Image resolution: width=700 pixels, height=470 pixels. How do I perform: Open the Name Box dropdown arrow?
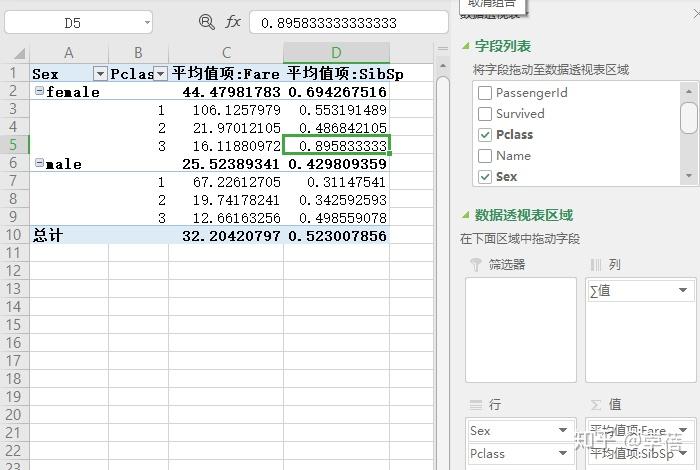[x=147, y=22]
